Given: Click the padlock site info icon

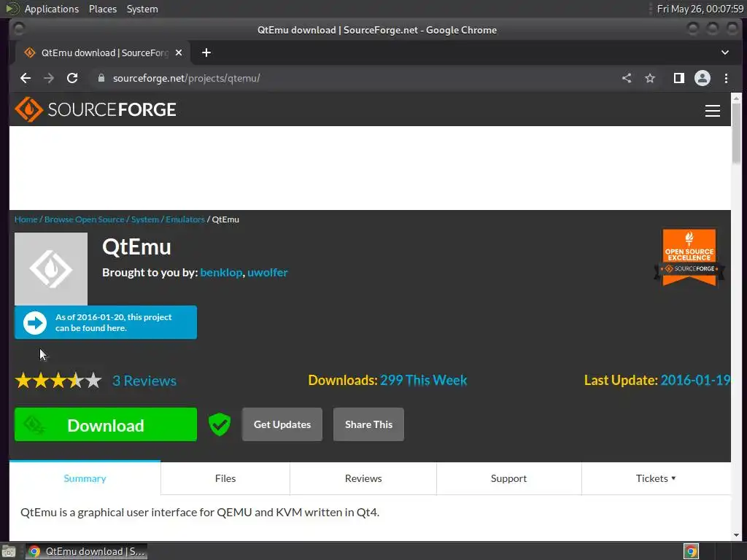Looking at the screenshot, I should (101, 78).
